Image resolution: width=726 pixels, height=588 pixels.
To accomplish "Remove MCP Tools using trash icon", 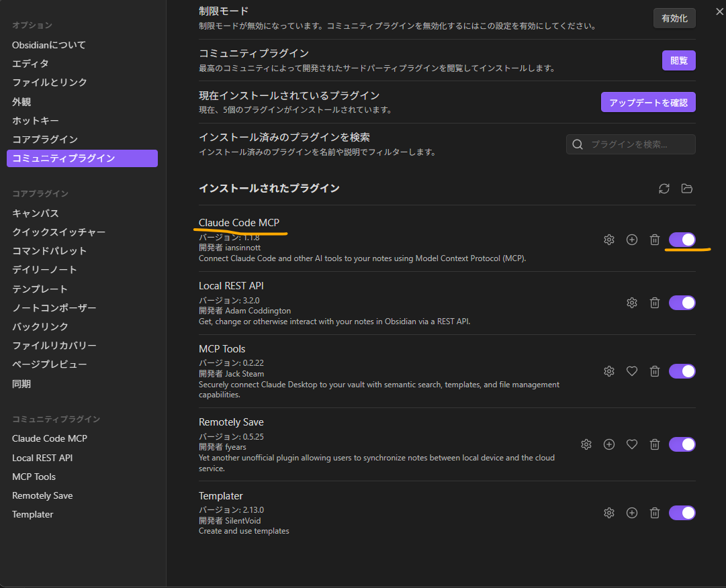I will click(x=654, y=371).
